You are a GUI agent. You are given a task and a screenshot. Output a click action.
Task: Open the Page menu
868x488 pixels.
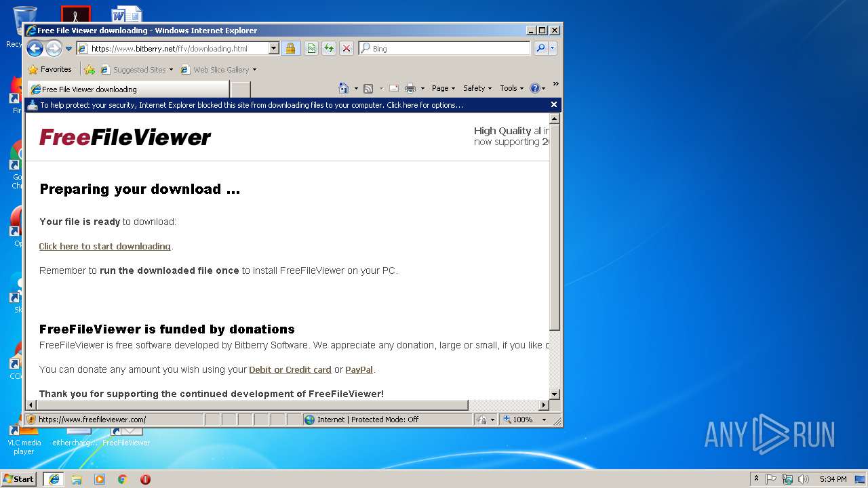[x=443, y=88]
